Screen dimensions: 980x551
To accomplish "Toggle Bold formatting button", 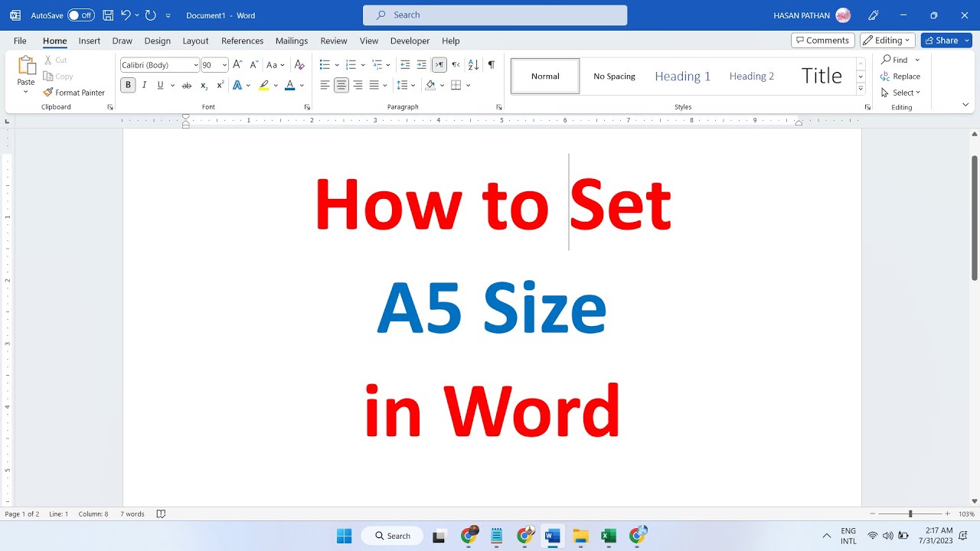I will [x=128, y=85].
